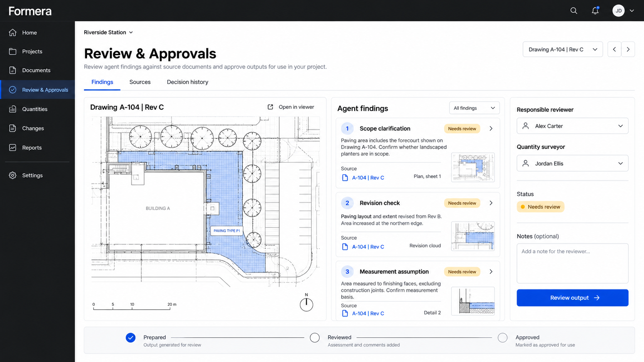Click the open-in-viewer external icon
This screenshot has width=644, height=362.
pos(270,107)
